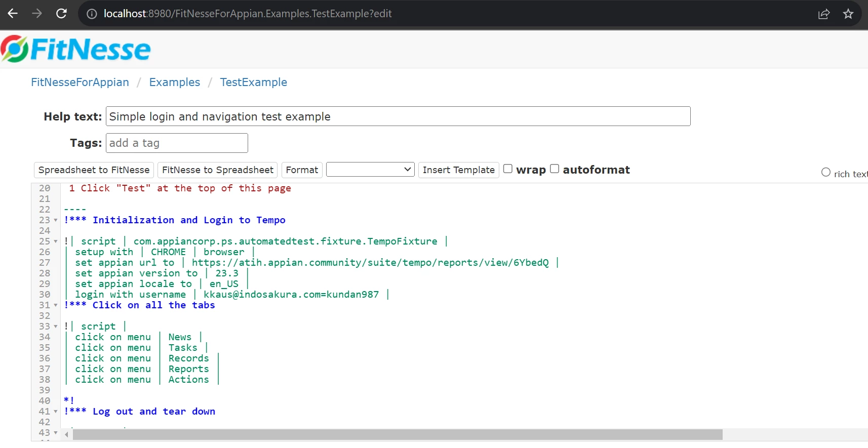Click FitNesse to Spreadsheet button
Image resolution: width=868 pixels, height=448 pixels.
click(x=218, y=170)
